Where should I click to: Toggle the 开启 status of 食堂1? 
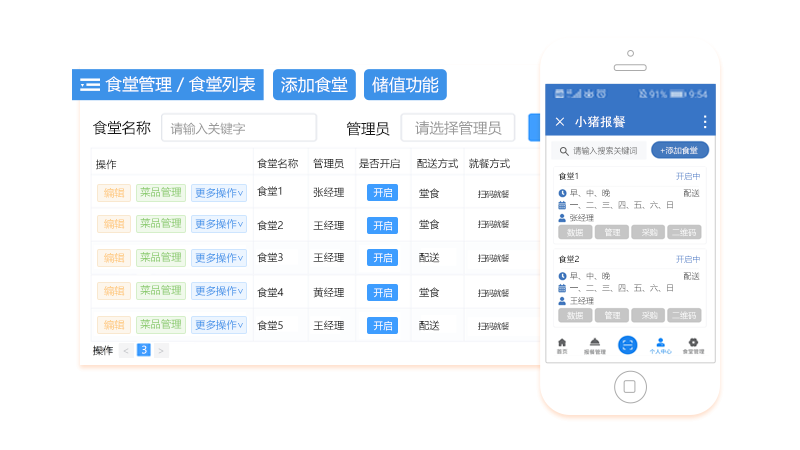pos(383,193)
